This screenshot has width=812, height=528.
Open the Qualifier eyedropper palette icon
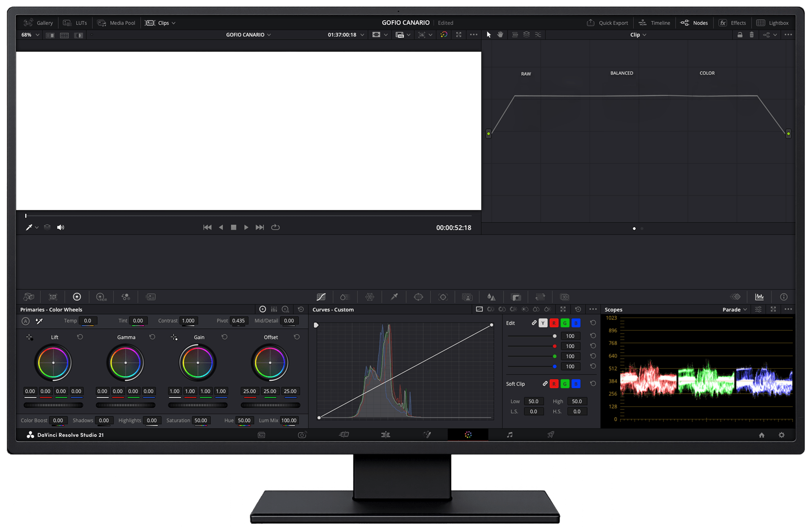pyautogui.click(x=394, y=297)
